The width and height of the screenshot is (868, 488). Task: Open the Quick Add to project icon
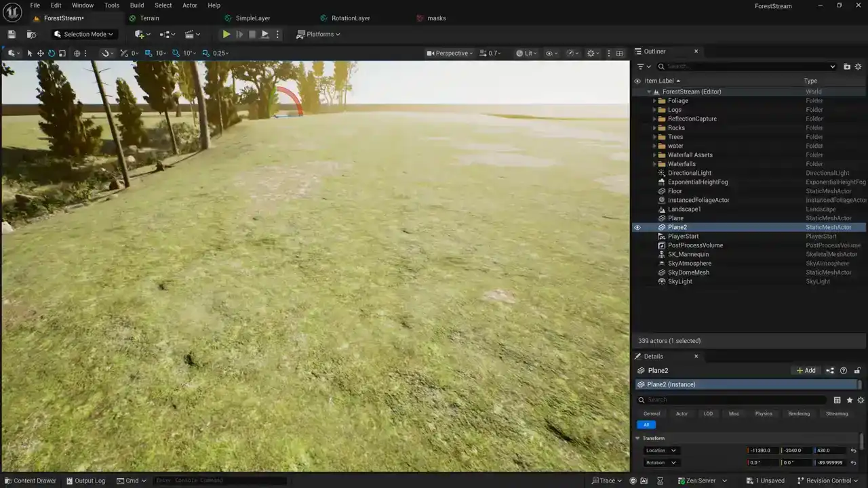(x=140, y=34)
